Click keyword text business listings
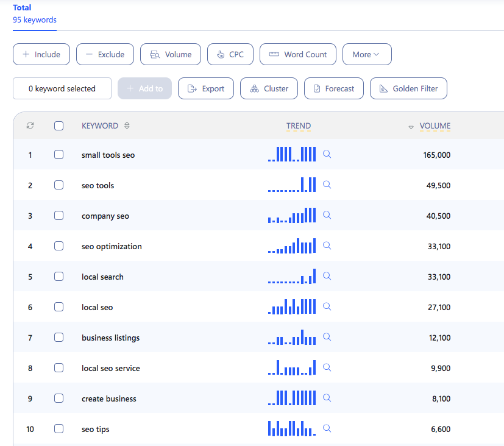 (110, 338)
